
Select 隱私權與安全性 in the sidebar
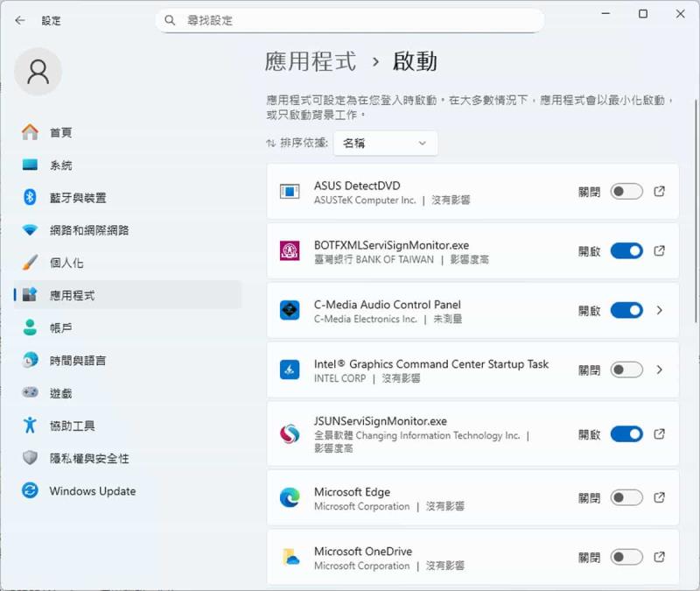click(88, 459)
